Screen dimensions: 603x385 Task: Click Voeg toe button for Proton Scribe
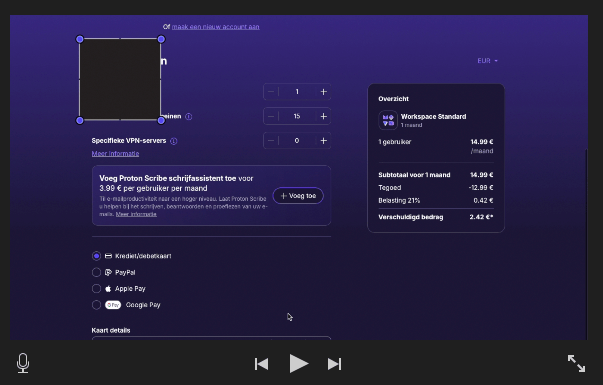coord(298,196)
